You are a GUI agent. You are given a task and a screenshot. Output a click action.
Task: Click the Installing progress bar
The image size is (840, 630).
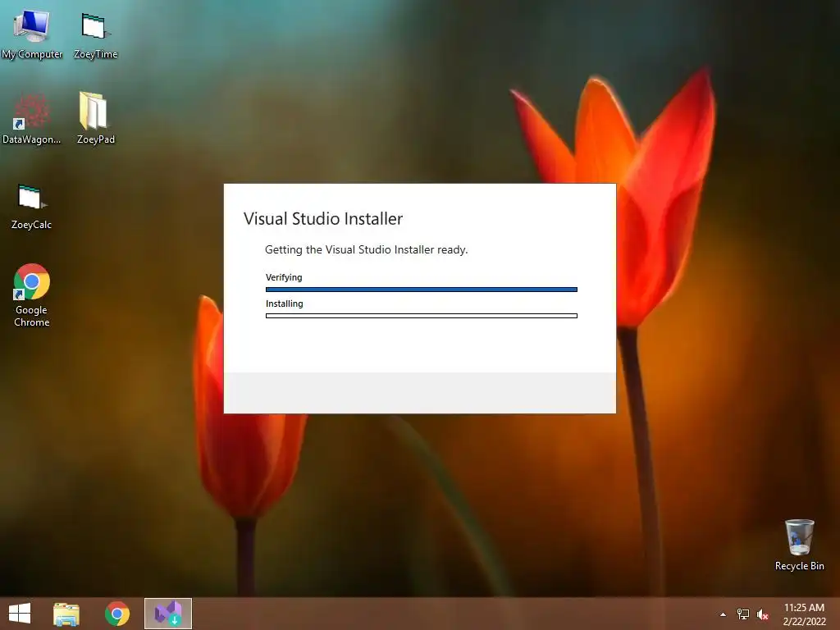pyautogui.click(x=422, y=316)
